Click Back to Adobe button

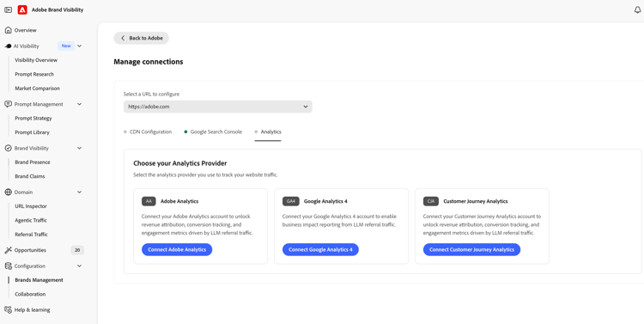click(142, 38)
